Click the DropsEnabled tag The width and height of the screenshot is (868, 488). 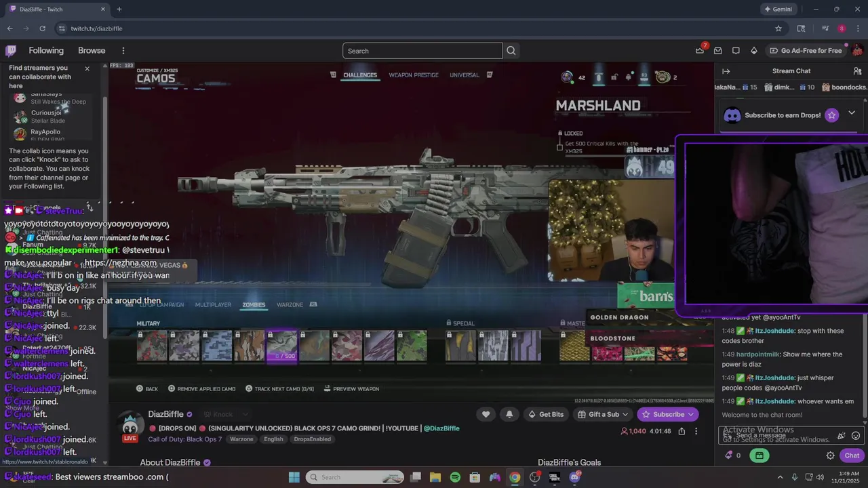click(313, 439)
